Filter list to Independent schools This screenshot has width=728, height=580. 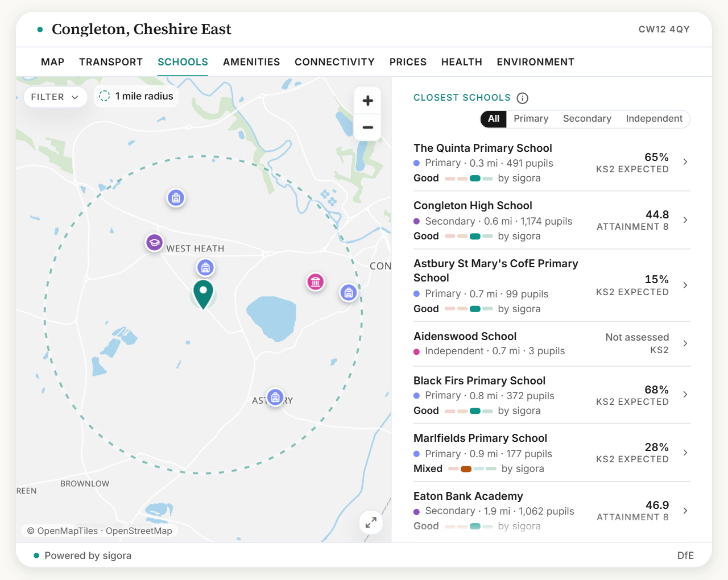[654, 119]
